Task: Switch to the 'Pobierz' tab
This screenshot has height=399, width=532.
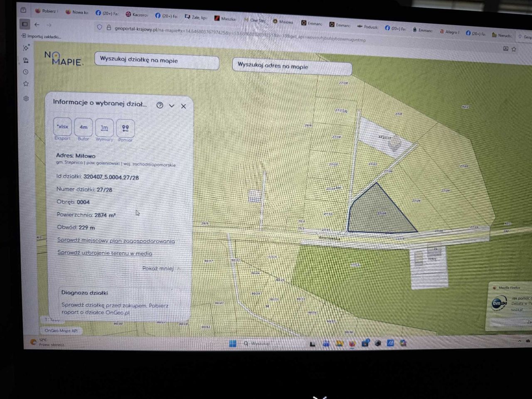Action: point(47,11)
